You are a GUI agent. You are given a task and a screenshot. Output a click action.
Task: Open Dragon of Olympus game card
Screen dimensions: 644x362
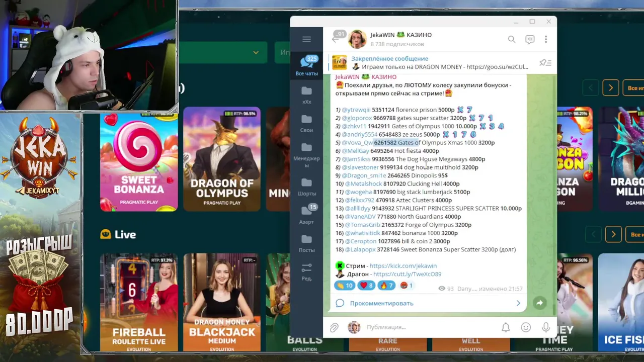222,159
